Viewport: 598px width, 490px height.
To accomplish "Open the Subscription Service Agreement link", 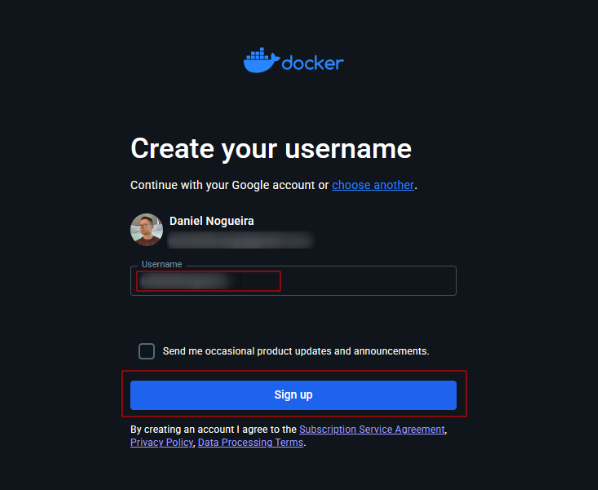I will (x=372, y=429).
